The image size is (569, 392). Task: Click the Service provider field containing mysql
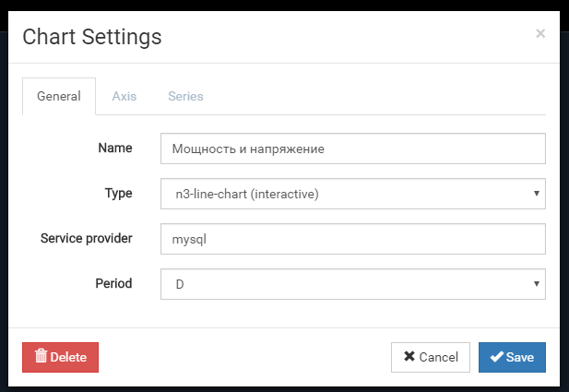(352, 239)
